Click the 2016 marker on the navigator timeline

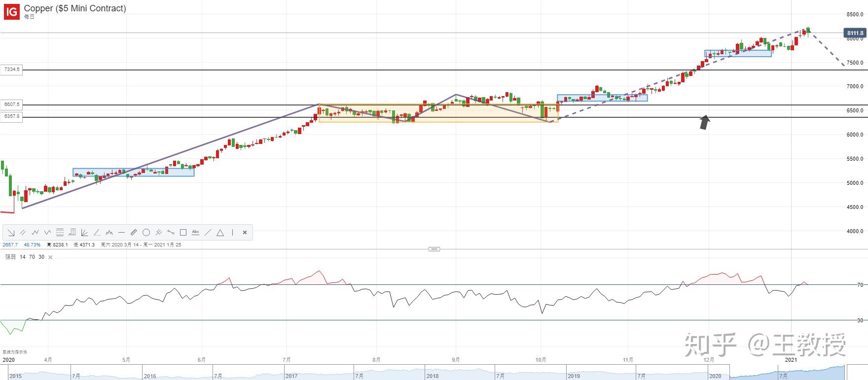point(150,376)
